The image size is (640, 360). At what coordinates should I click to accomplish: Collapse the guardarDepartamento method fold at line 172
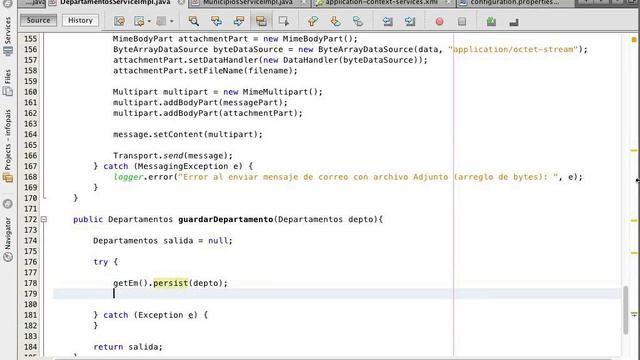[44, 219]
